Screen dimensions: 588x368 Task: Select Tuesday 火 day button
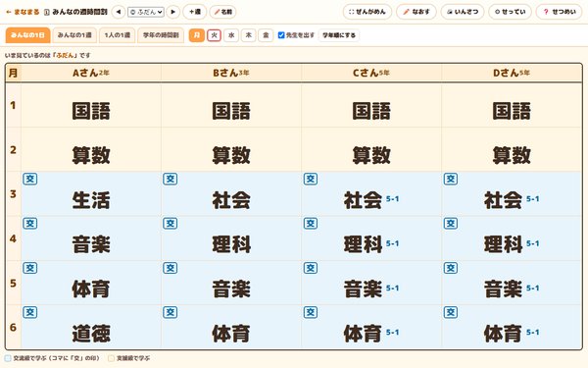tap(214, 35)
